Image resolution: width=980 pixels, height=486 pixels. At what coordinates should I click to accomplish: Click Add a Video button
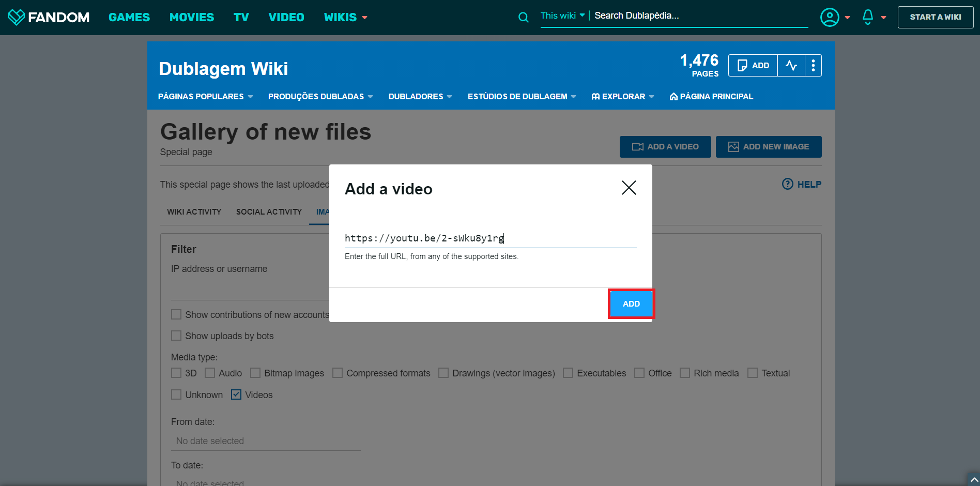pos(665,147)
